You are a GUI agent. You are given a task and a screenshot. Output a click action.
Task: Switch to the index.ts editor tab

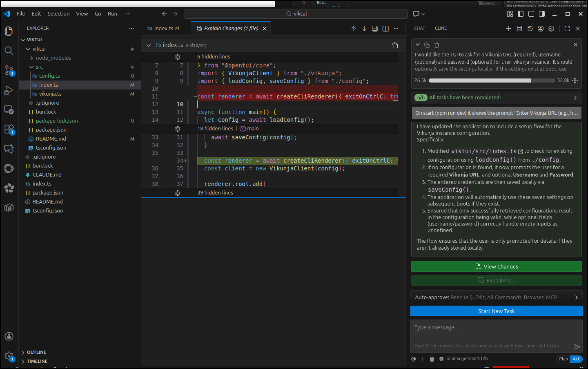point(163,29)
